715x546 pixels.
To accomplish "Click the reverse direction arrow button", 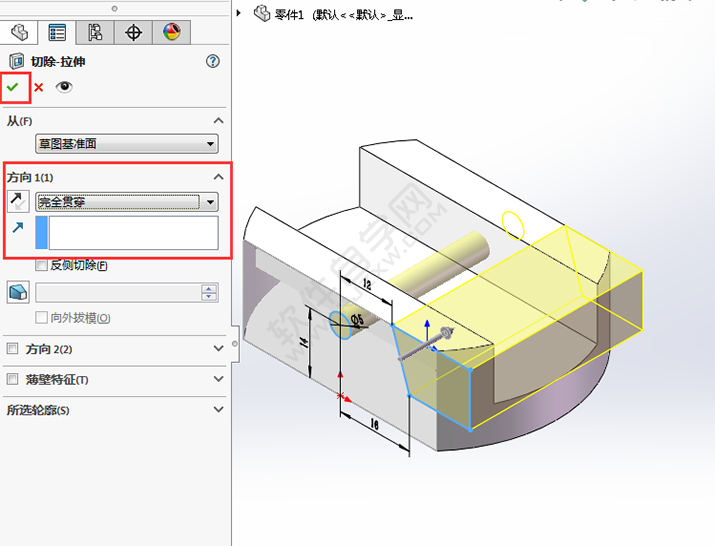I will (18, 202).
